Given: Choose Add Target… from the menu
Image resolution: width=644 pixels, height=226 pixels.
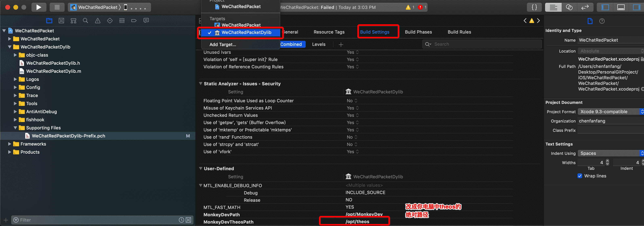Looking at the screenshot, I should pos(222,44).
